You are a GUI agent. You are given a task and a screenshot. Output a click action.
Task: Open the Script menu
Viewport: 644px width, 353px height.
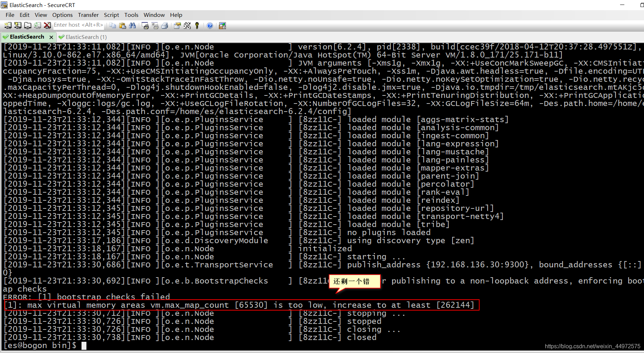(111, 15)
